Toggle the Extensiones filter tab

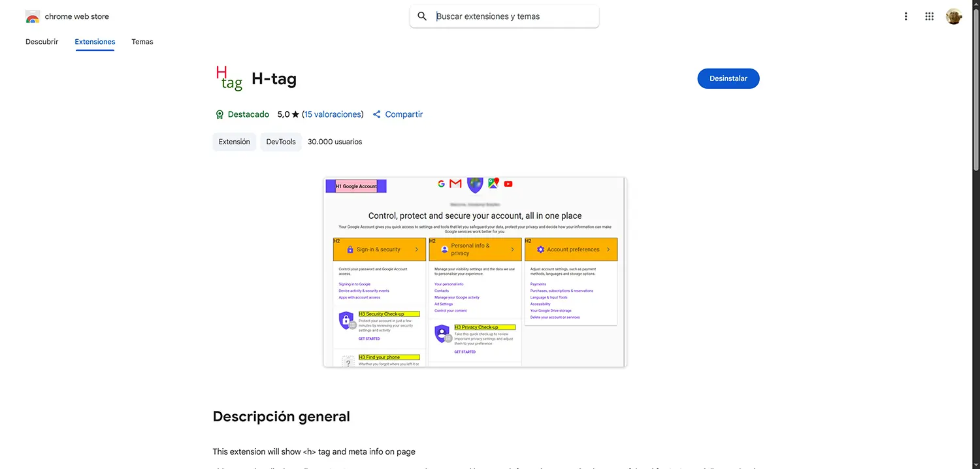94,41
